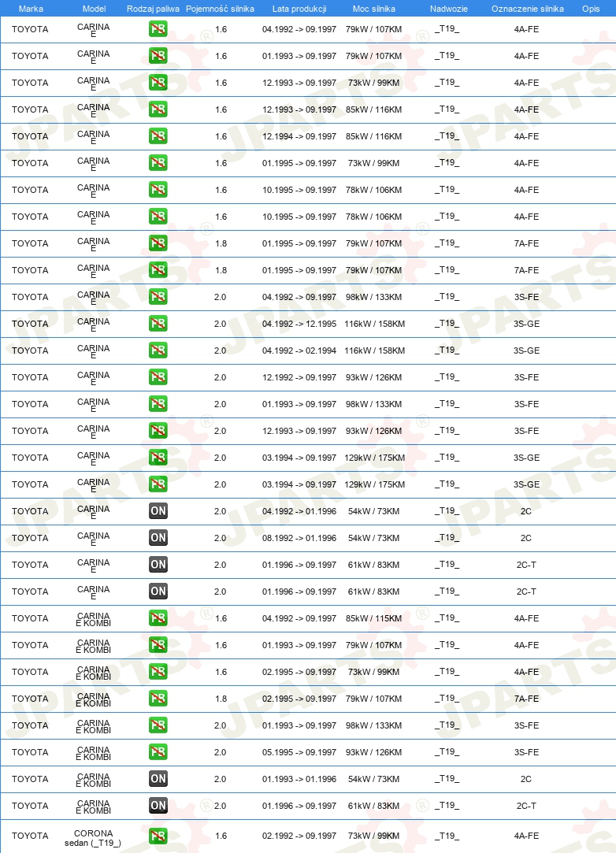Click petrol icon in 04.1992 -> 12.1995 row
Viewport: 616px width, 853px height.
click(x=158, y=324)
